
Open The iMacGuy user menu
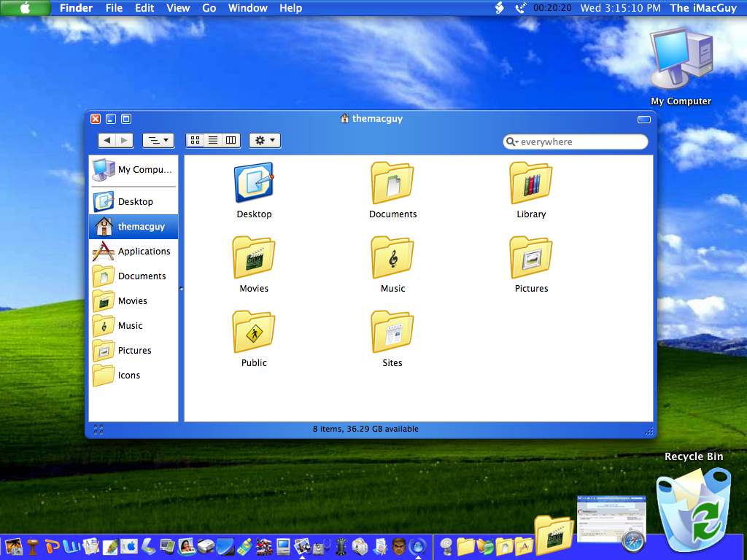click(703, 8)
